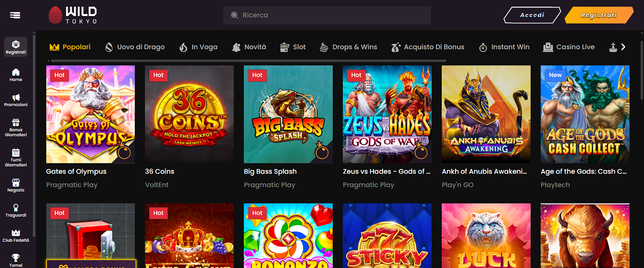
Task: Click the Drops & Wins icon
Action: coord(324,47)
